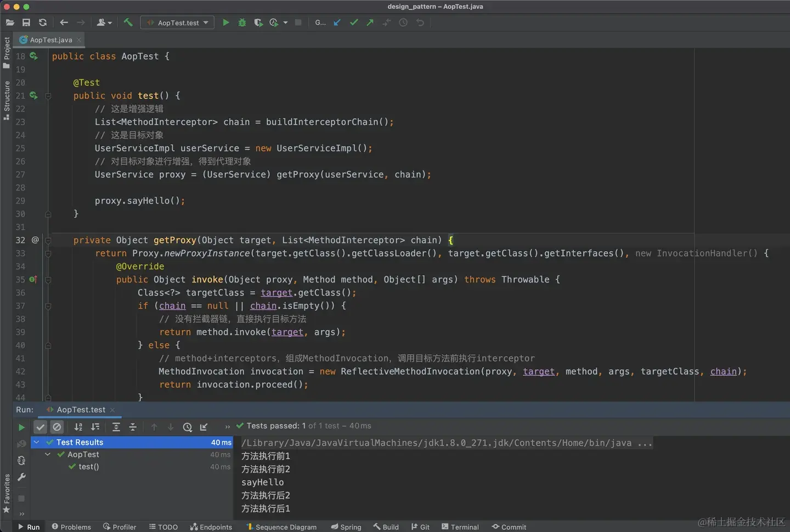
Task: Click the Java path line in the console
Action: [x=447, y=443]
